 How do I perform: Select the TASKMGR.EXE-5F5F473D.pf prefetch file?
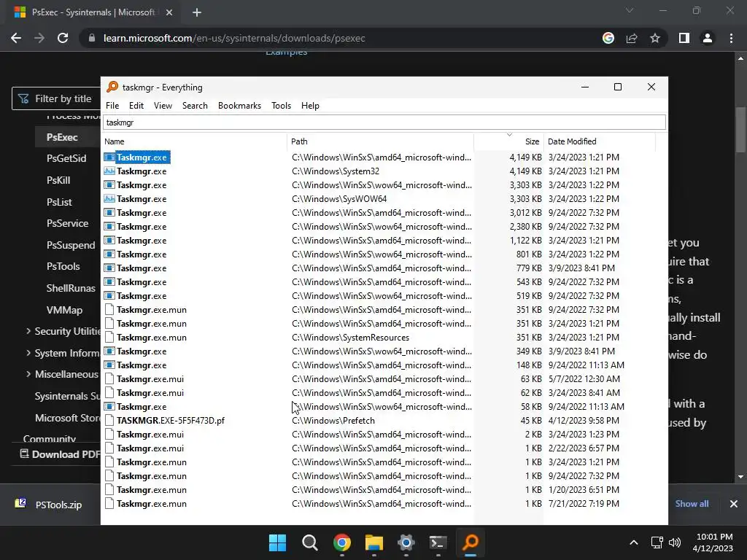click(x=171, y=421)
